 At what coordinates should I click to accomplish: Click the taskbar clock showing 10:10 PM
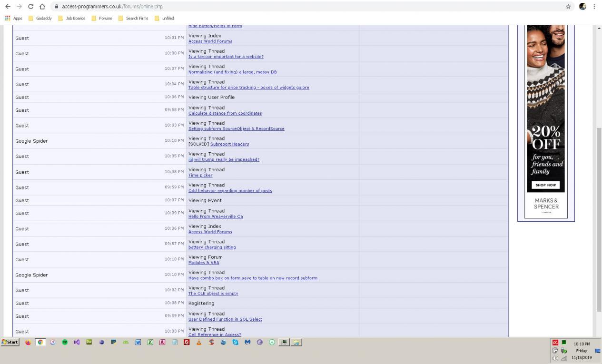click(582, 344)
